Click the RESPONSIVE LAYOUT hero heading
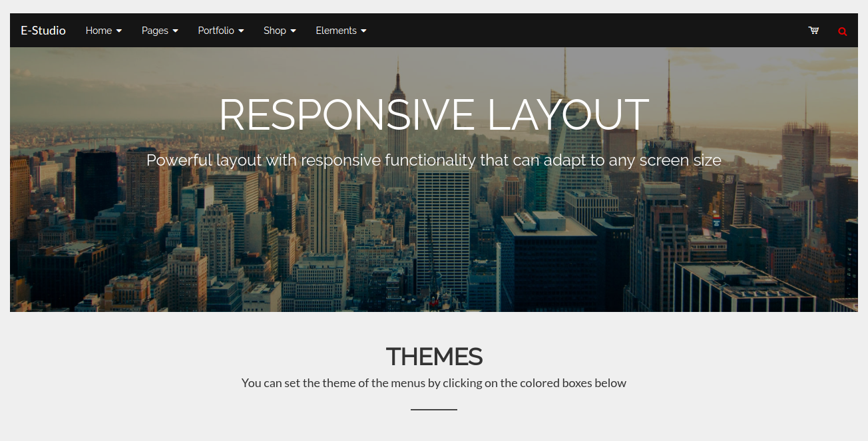 tap(434, 114)
